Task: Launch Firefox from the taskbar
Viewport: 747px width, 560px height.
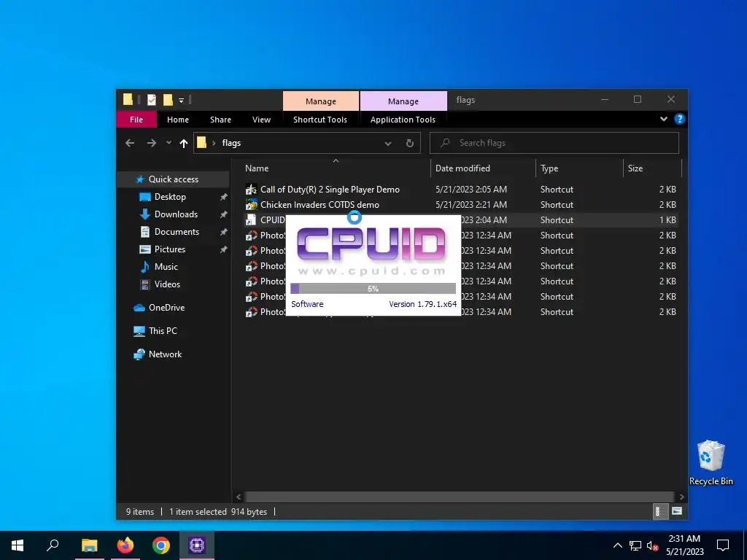Action: (x=125, y=545)
